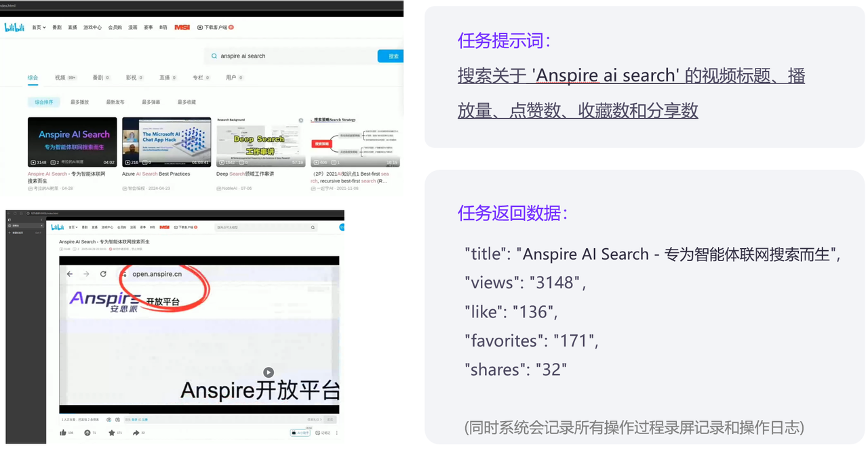This screenshot has height=449, width=868.
Task: Click play-count icon showing 216 on Azure thumbnail
Action: click(x=127, y=163)
